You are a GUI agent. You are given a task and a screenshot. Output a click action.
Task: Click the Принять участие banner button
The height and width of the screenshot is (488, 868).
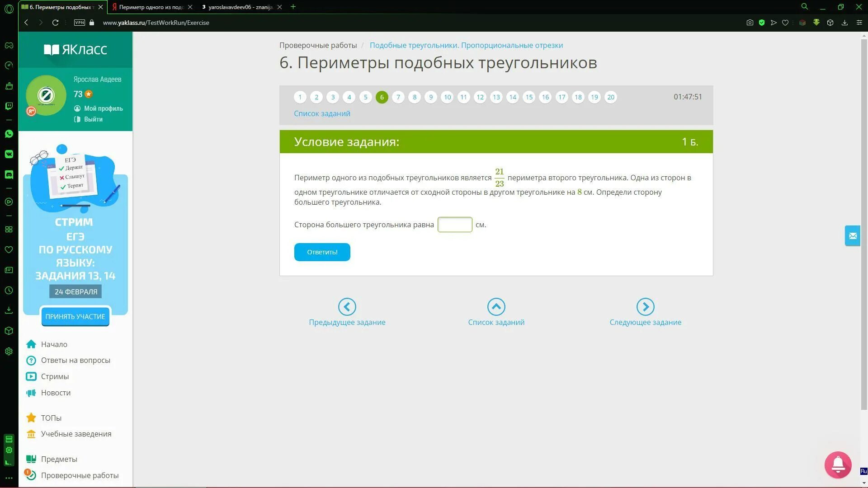[75, 316]
